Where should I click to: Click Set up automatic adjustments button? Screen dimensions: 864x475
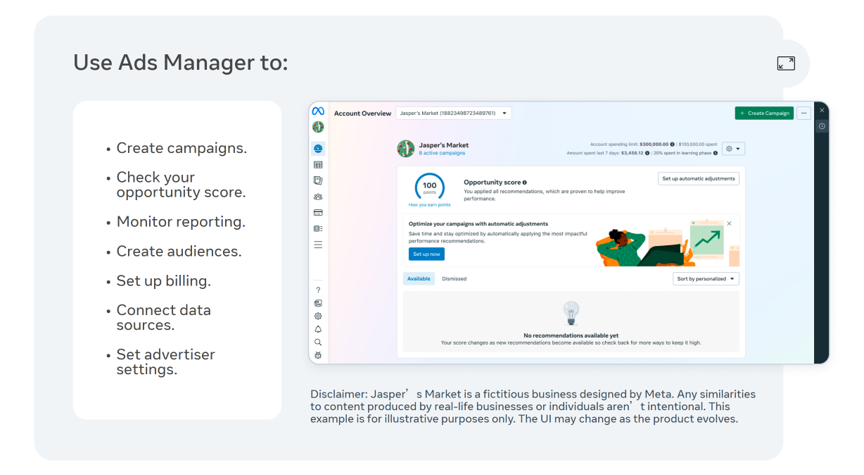tap(698, 179)
